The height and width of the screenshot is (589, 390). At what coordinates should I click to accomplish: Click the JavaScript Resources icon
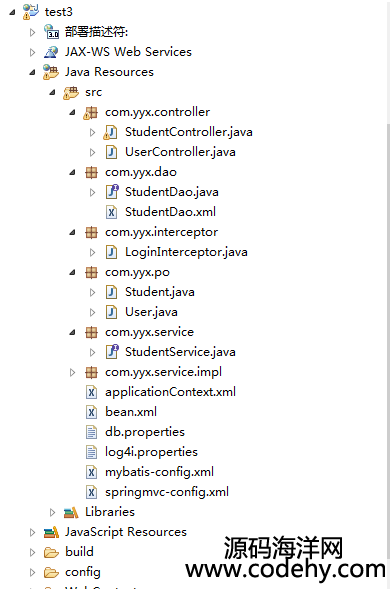tap(51, 532)
